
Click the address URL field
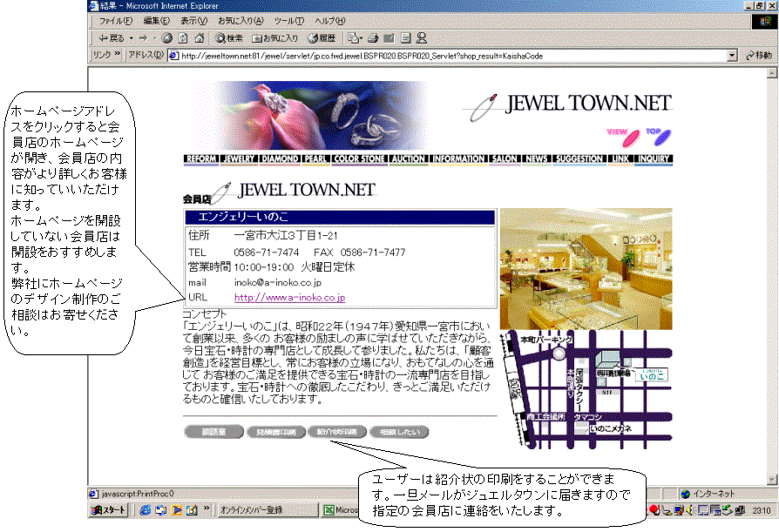click(452, 56)
